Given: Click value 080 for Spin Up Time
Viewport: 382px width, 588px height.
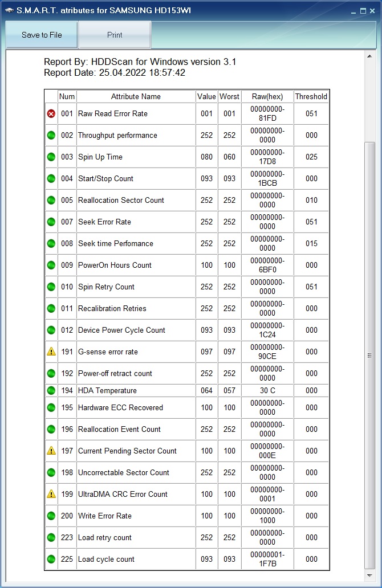Looking at the screenshot, I should 206,157.
